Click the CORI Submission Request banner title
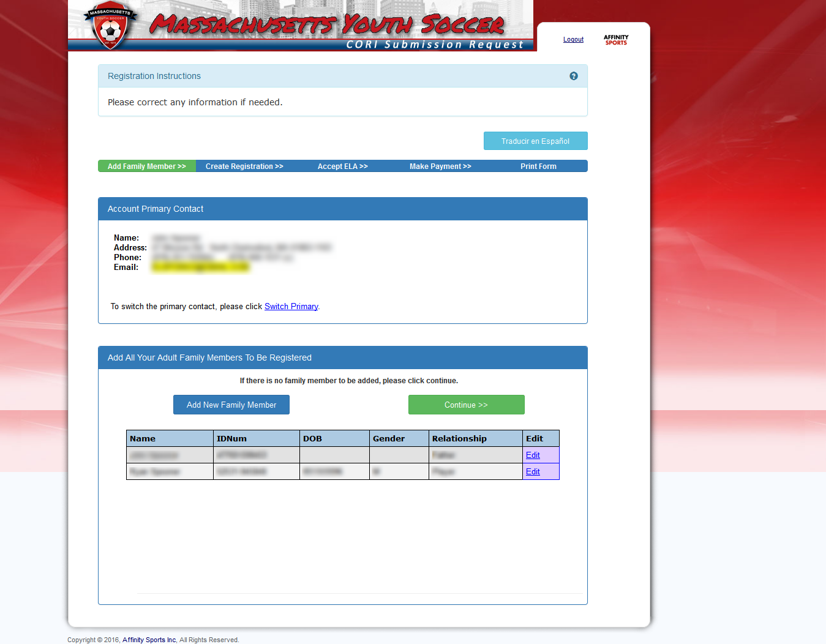The height and width of the screenshot is (644, 826). click(x=435, y=45)
